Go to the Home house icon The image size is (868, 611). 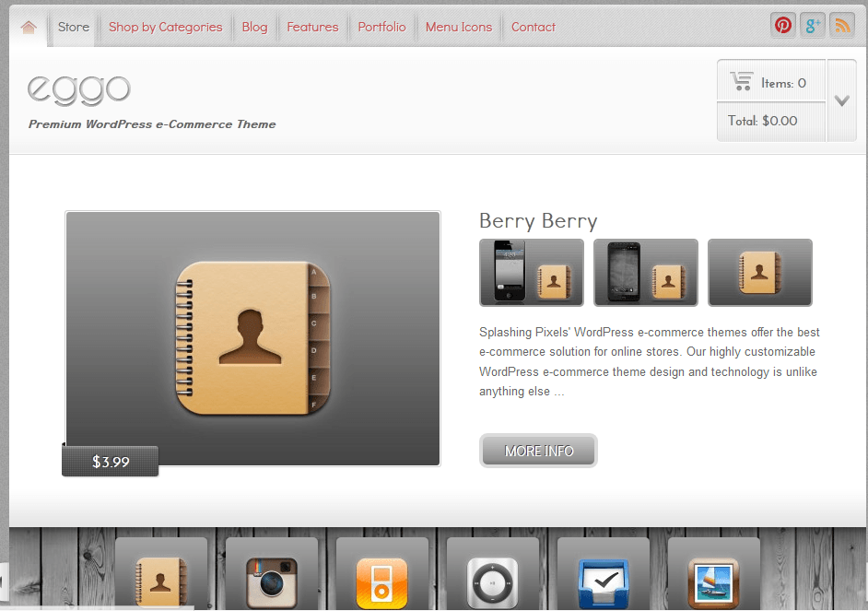click(29, 27)
